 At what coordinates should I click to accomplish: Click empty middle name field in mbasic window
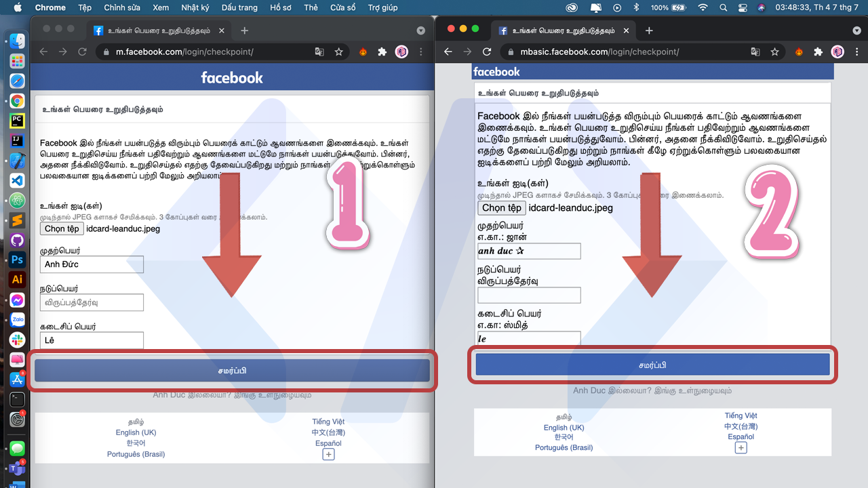click(529, 295)
